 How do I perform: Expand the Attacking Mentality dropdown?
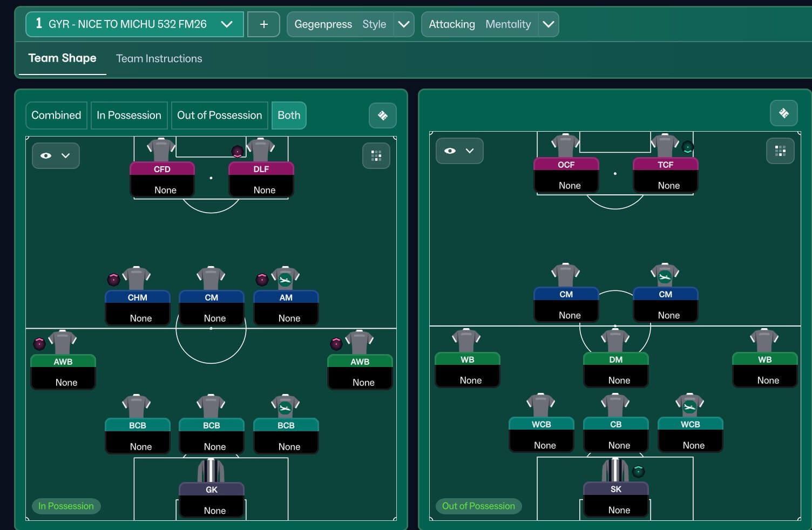[x=548, y=24]
